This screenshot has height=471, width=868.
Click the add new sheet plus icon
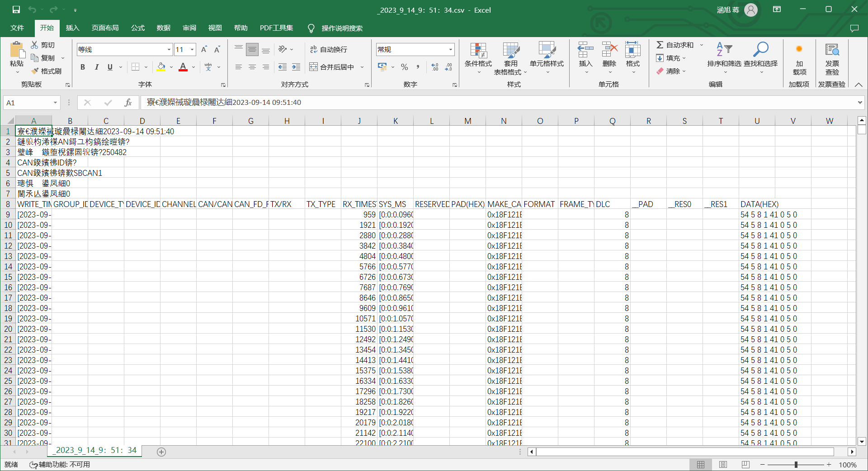click(161, 452)
